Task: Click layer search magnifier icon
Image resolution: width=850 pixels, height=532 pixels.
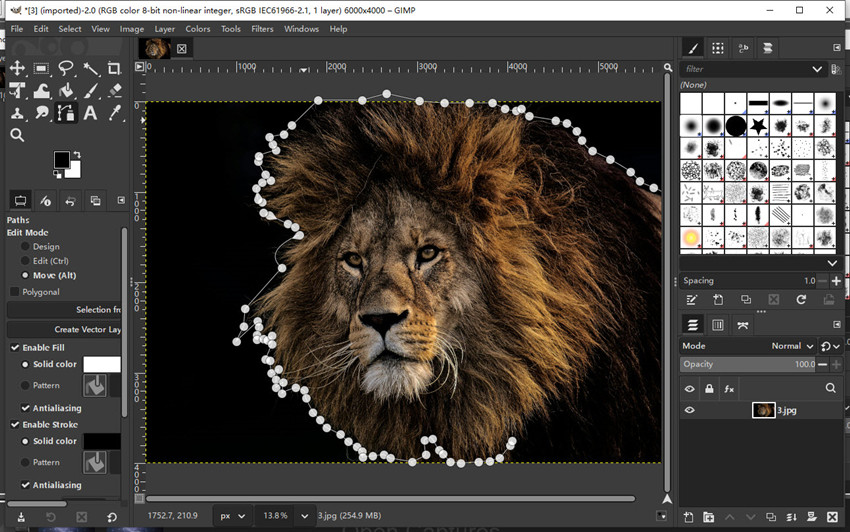Action: click(x=830, y=388)
